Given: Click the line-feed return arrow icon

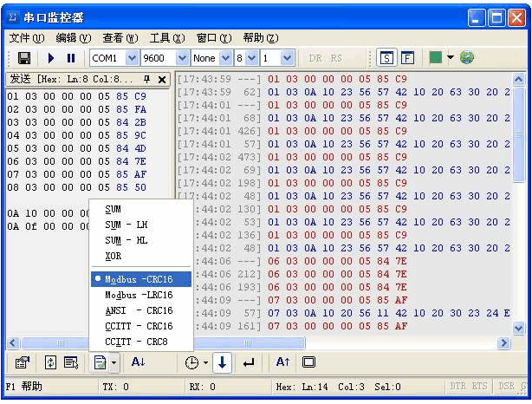Looking at the screenshot, I should click(x=250, y=362).
